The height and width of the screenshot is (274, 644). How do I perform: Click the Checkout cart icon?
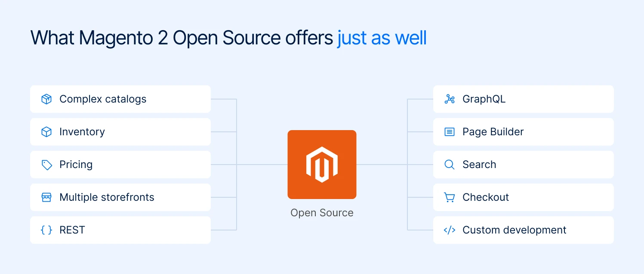450,197
